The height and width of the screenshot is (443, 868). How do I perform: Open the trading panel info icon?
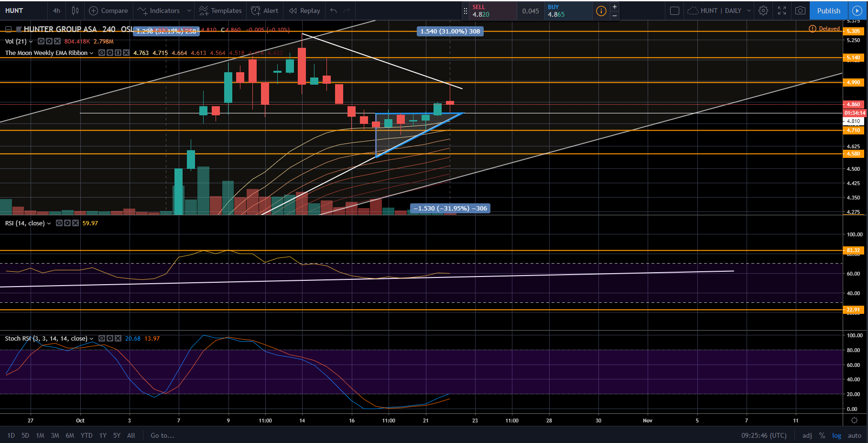coord(601,11)
